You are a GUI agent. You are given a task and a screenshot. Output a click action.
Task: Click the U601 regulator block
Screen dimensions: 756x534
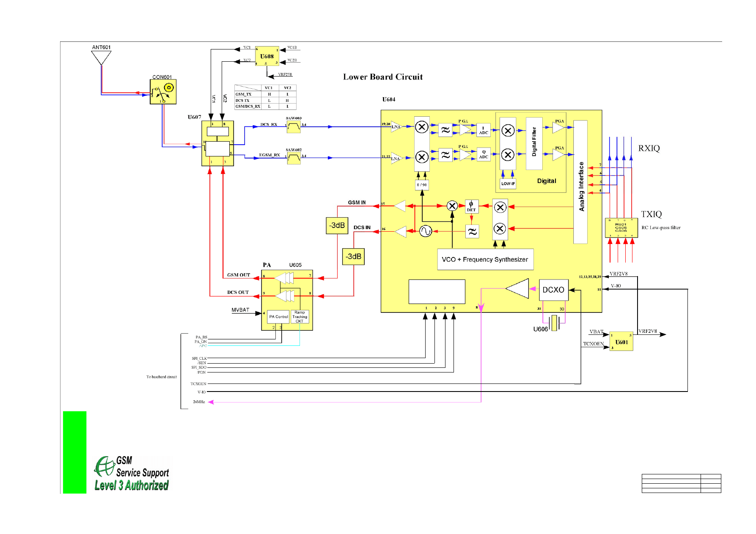(x=621, y=342)
